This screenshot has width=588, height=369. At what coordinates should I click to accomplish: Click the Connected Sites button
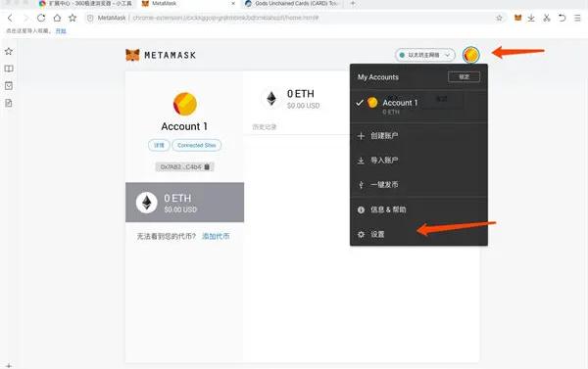[197, 145]
